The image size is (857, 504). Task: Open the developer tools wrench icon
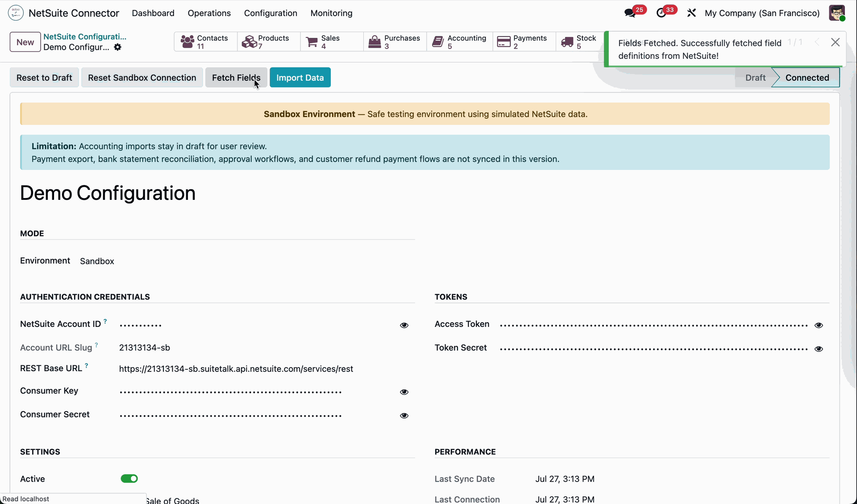pyautogui.click(x=691, y=13)
